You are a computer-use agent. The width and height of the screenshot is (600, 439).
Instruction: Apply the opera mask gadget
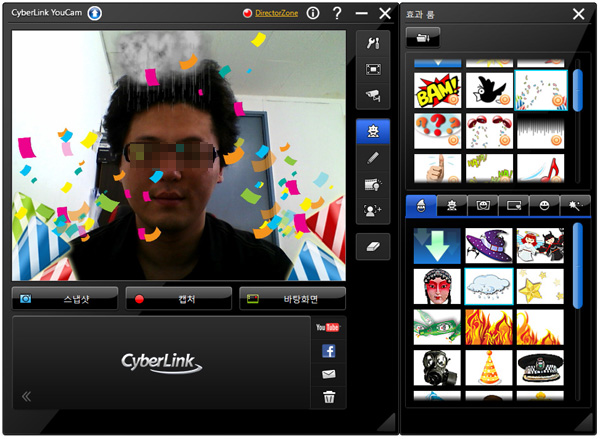(437, 286)
